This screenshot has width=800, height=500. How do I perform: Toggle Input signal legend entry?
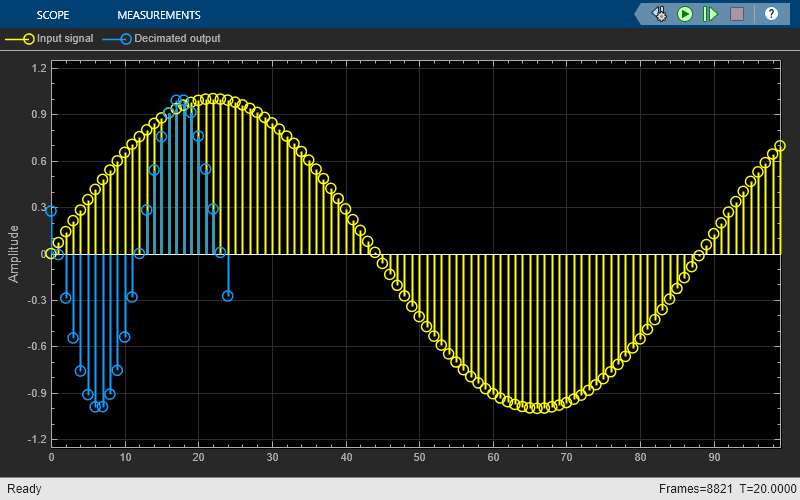click(49, 38)
